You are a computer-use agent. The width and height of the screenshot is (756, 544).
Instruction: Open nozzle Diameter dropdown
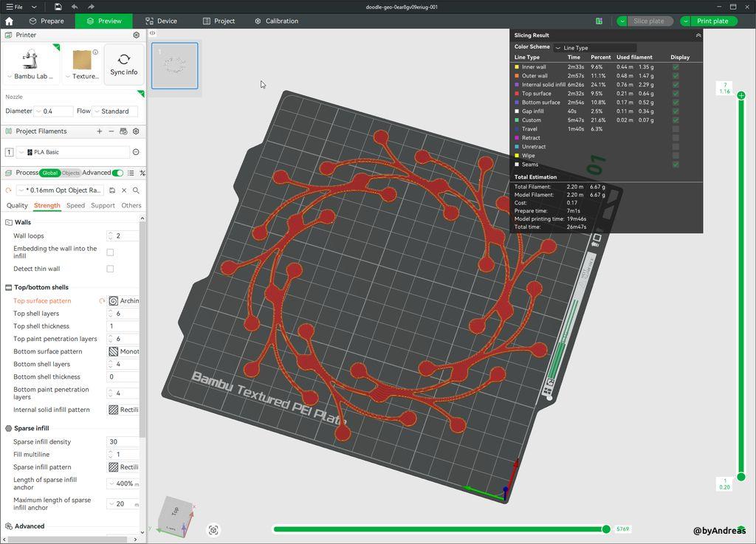pos(53,111)
